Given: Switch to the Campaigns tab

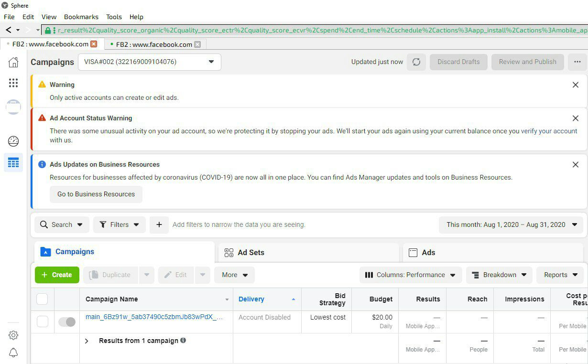Looking at the screenshot, I should (x=124, y=252).
